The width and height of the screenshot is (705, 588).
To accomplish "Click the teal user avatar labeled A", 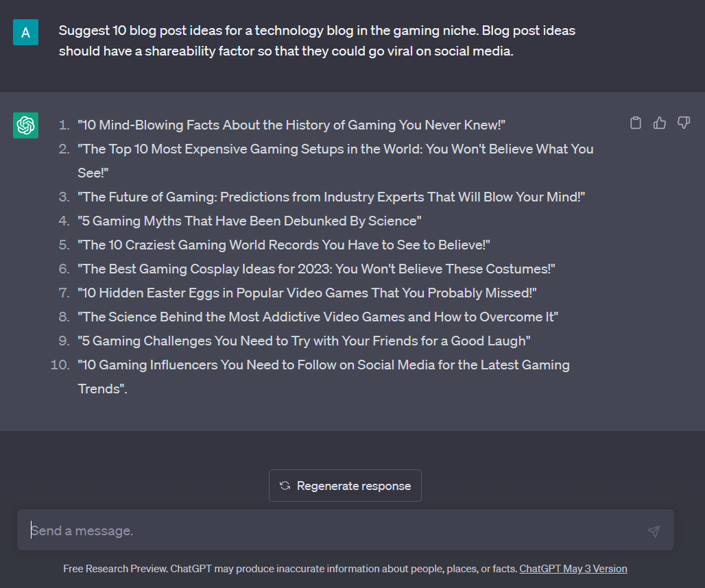I will coord(25,32).
